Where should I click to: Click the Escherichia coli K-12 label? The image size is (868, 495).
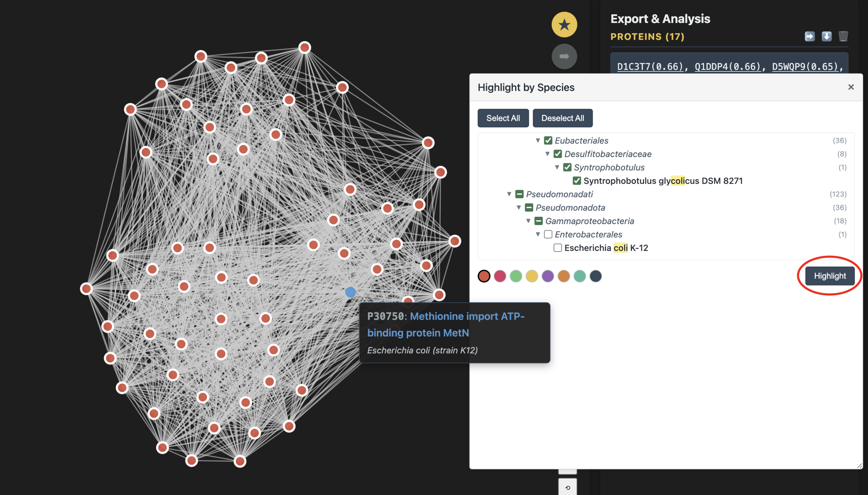click(x=606, y=248)
